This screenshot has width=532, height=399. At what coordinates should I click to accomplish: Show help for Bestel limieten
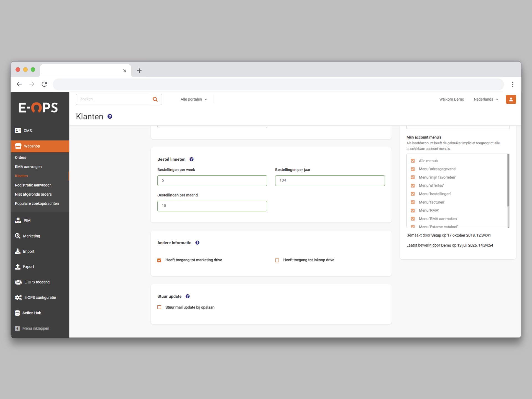[x=191, y=159]
